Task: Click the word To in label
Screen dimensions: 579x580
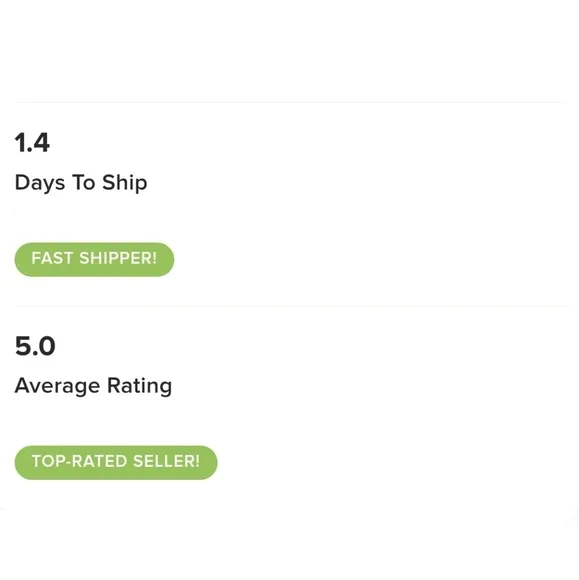Action: [x=84, y=182]
